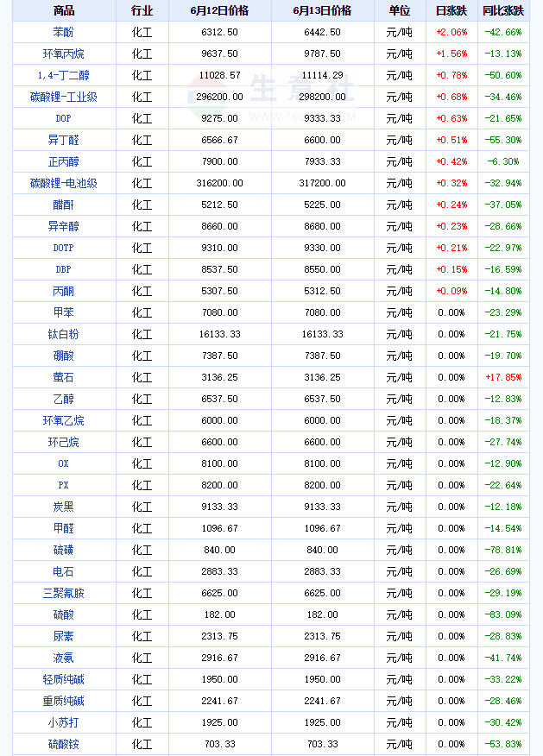Select the 5307.50 price cell

coord(219,291)
